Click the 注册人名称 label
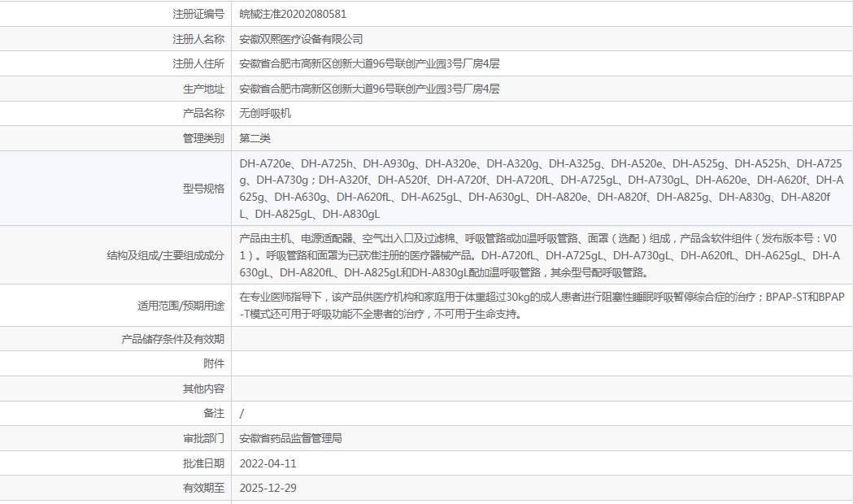 [198, 39]
